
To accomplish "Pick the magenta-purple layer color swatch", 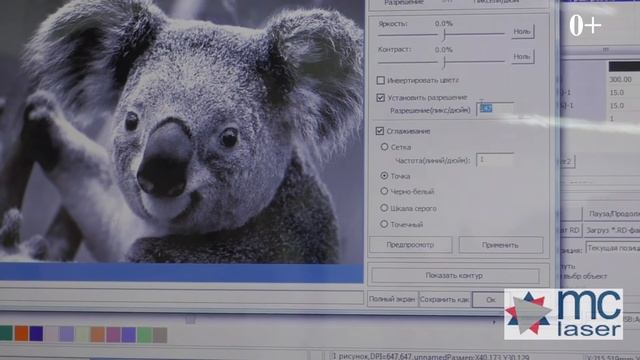I will coord(113,335).
